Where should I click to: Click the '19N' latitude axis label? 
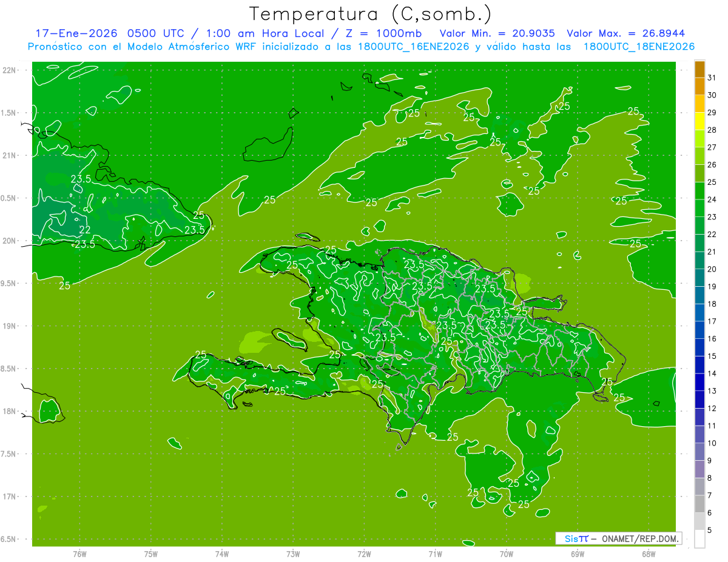(x=8, y=326)
